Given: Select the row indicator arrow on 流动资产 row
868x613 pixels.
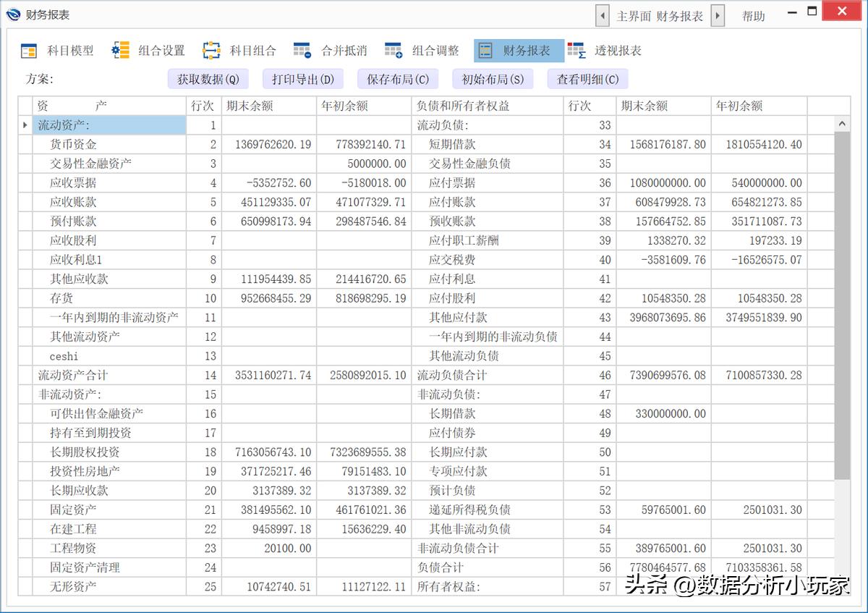Looking at the screenshot, I should [25, 124].
